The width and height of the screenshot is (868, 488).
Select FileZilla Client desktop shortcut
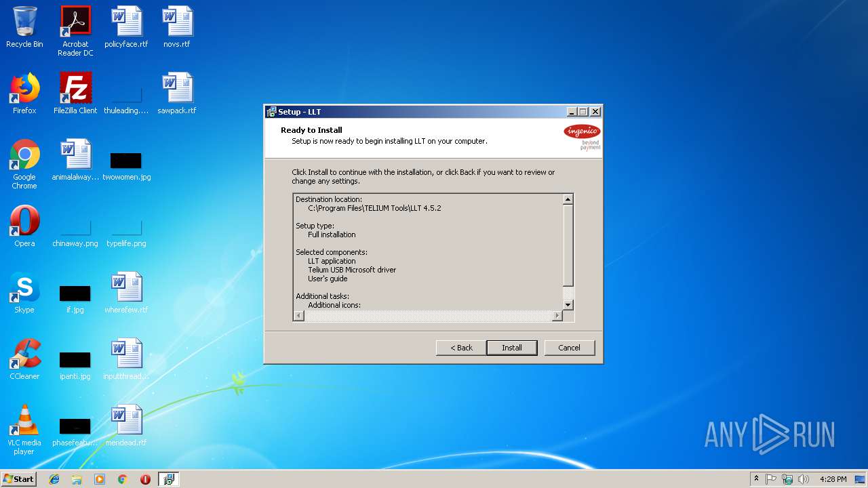coord(75,94)
